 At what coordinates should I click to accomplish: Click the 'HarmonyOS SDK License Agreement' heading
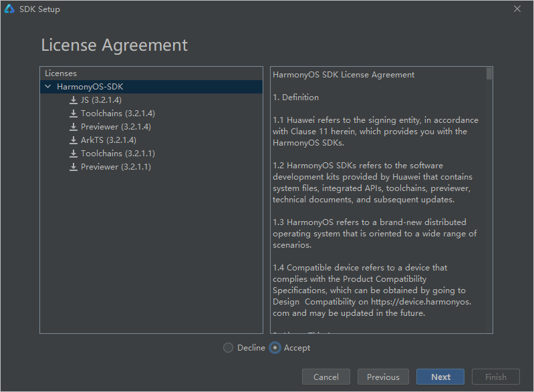[x=344, y=75]
